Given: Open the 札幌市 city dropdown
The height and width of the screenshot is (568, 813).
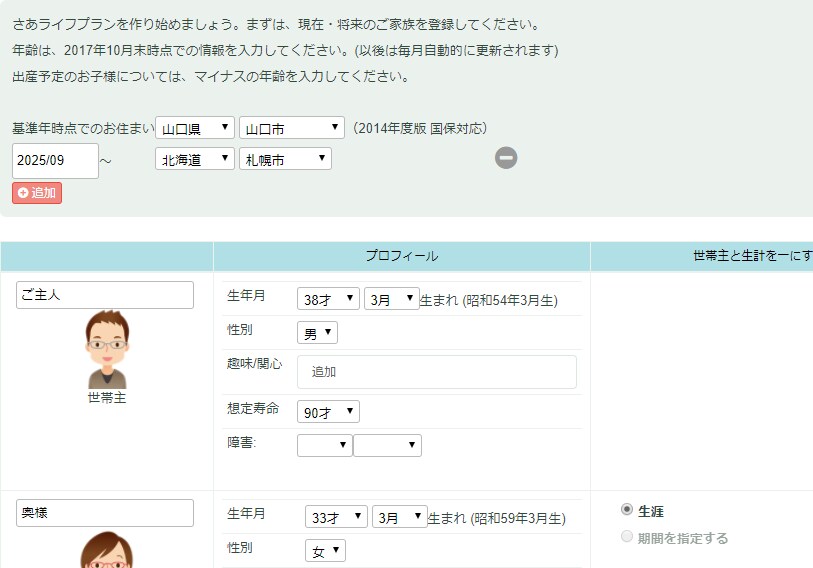Looking at the screenshot, I should point(285,159).
